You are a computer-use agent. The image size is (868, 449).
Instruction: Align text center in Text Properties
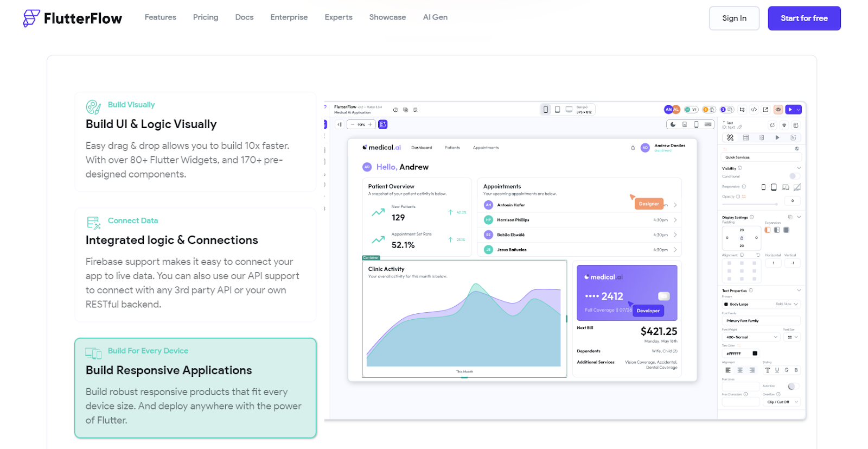coord(740,370)
